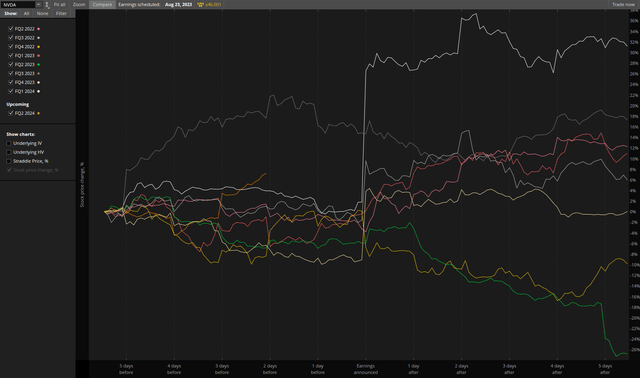
Task: Open the NVDA symbol dropdown arrow
Action: 38,4
